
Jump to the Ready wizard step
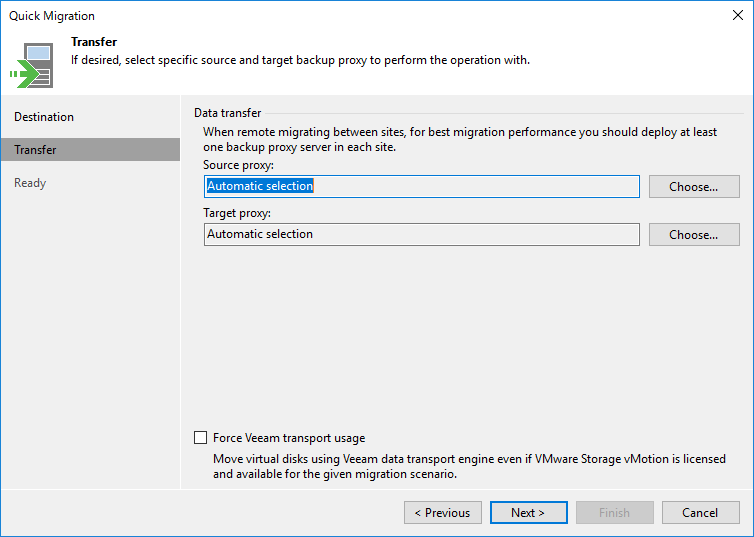pyautogui.click(x=30, y=183)
